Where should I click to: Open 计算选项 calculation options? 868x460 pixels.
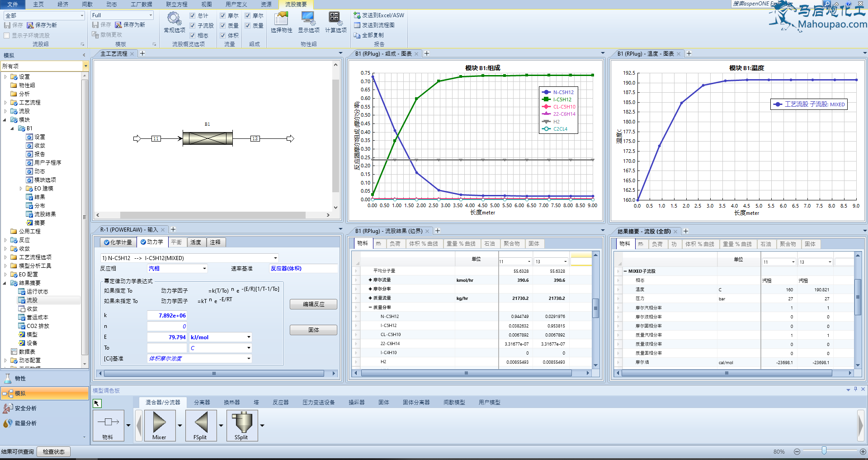coord(335,22)
